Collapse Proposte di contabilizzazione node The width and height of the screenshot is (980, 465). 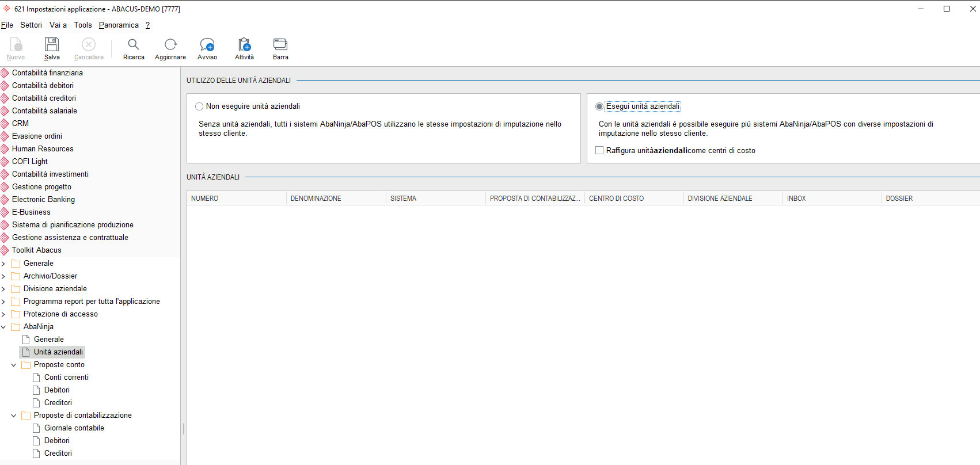[14, 416]
